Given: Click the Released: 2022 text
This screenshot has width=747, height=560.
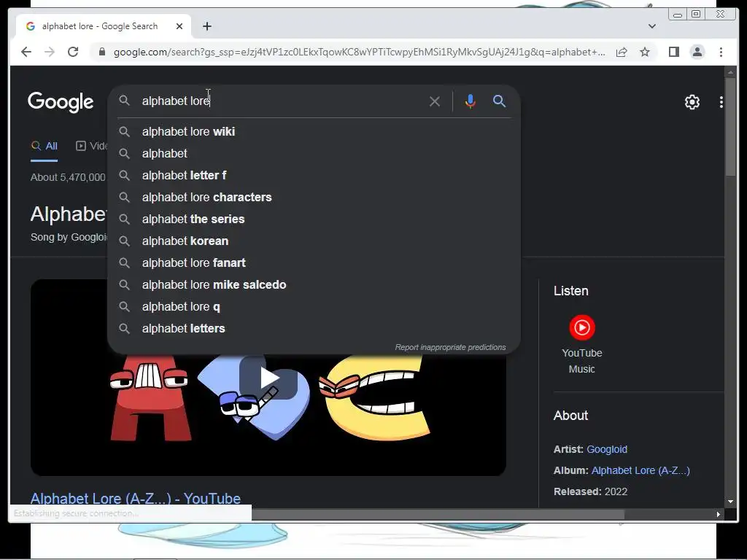Looking at the screenshot, I should pos(590,491).
